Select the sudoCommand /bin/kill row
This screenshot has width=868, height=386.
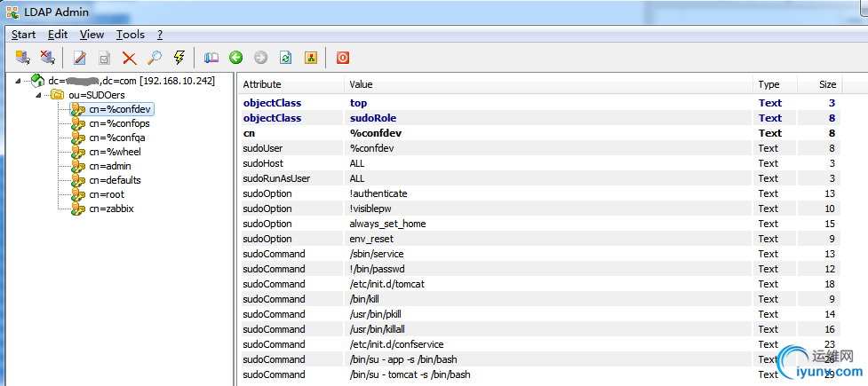tap(540, 299)
